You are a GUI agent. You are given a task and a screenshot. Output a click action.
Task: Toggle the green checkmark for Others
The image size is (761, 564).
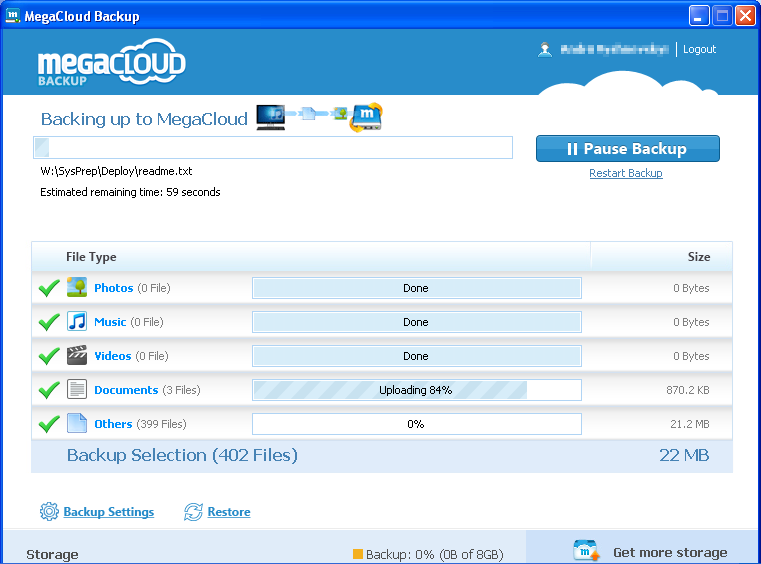point(49,424)
